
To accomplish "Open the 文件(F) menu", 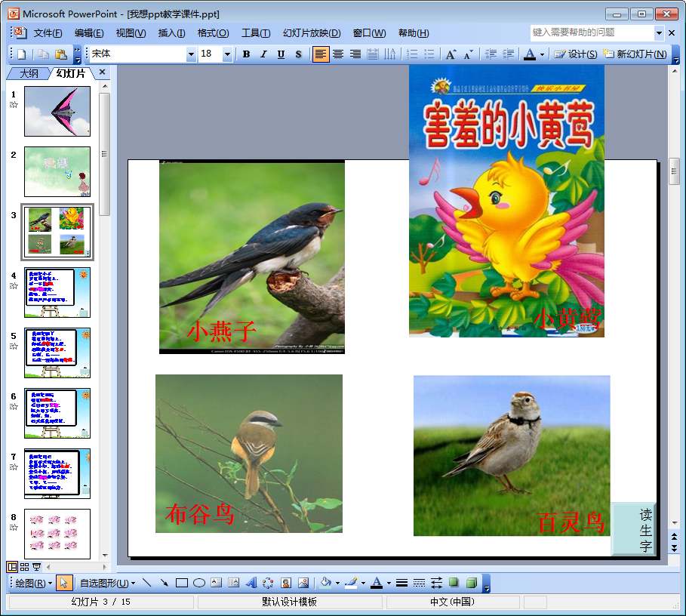I will pyautogui.click(x=48, y=33).
